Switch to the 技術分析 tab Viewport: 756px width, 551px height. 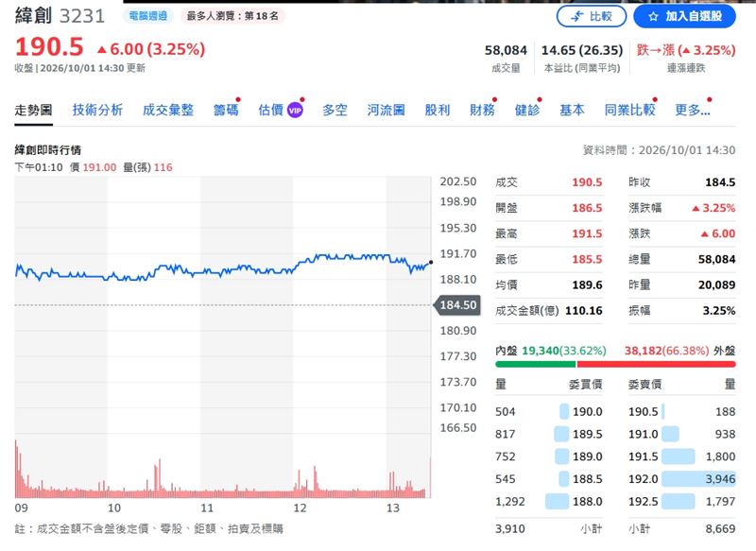[x=97, y=110]
